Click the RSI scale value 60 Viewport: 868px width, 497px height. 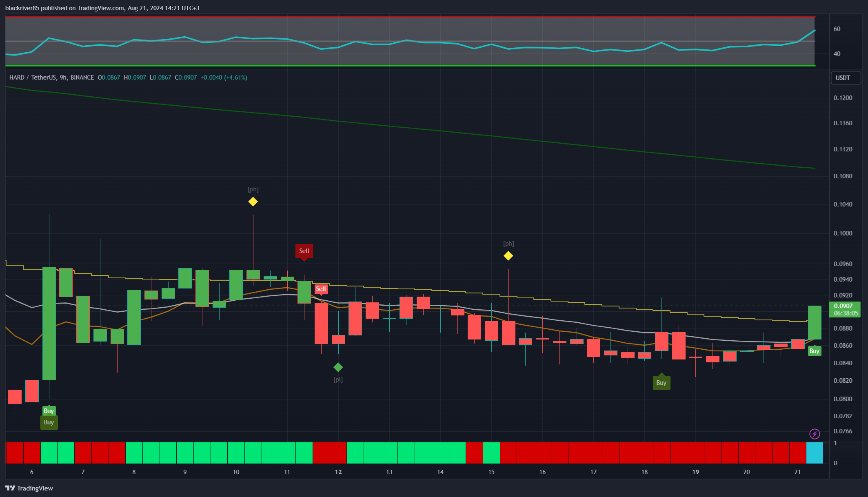(x=837, y=29)
